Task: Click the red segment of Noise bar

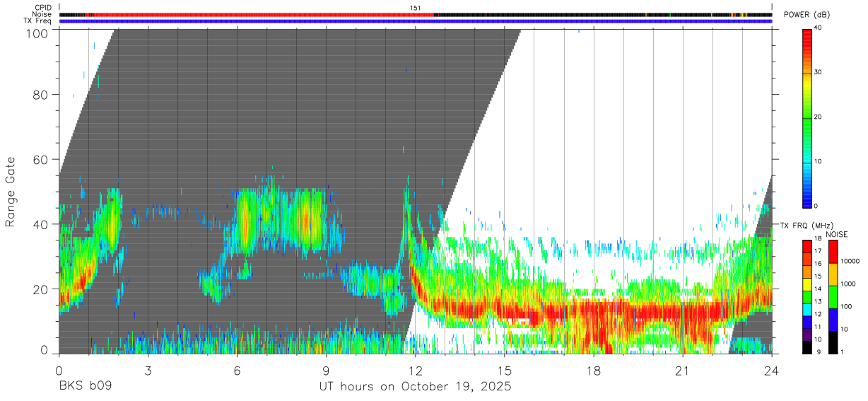Action: (x=263, y=14)
